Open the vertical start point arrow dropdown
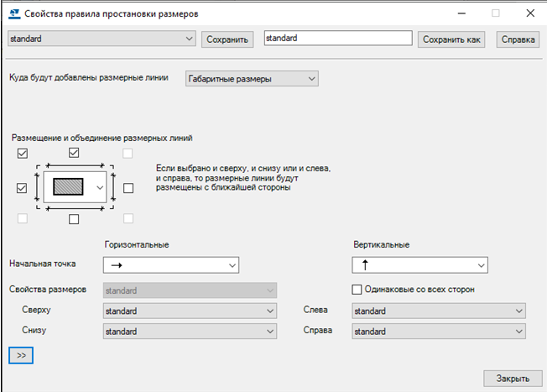The height and width of the screenshot is (392, 547). coord(419,265)
